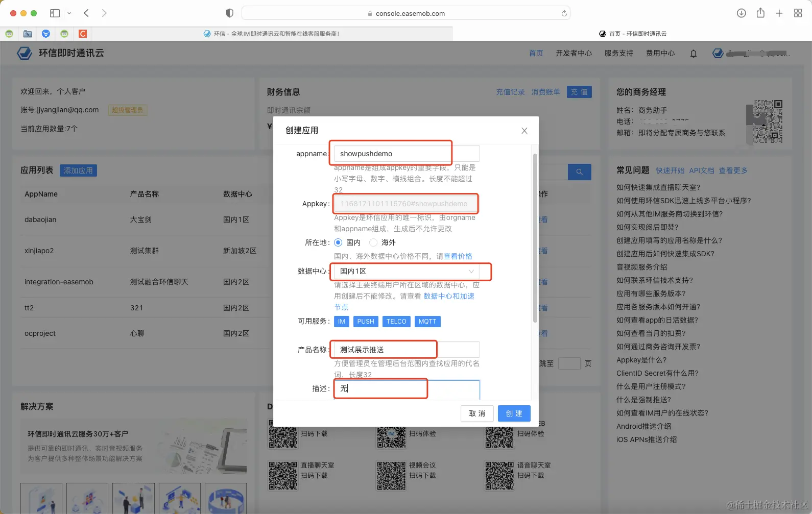The image size is (812, 514).
Task: Open the notification bell icon
Action: click(x=694, y=53)
